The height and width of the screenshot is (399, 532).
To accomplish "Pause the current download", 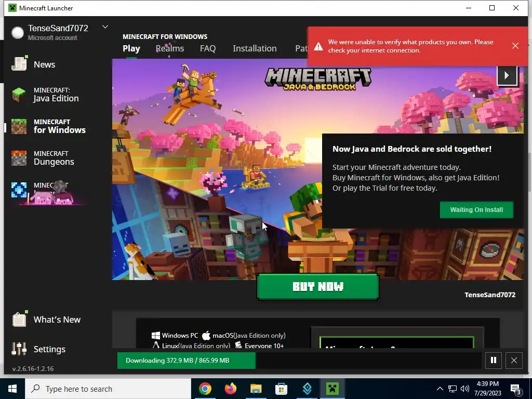I will (494, 361).
